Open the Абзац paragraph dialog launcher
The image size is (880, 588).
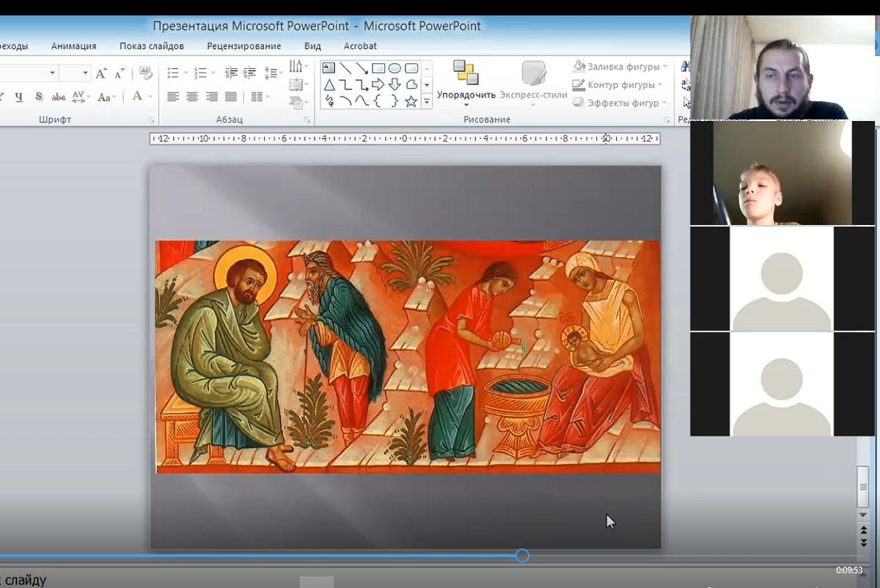pos(307,120)
